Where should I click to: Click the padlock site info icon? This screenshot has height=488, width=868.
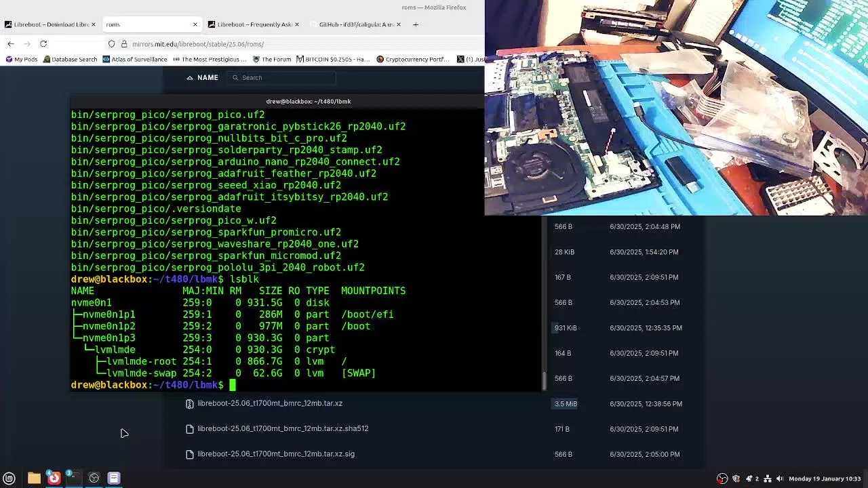[124, 44]
